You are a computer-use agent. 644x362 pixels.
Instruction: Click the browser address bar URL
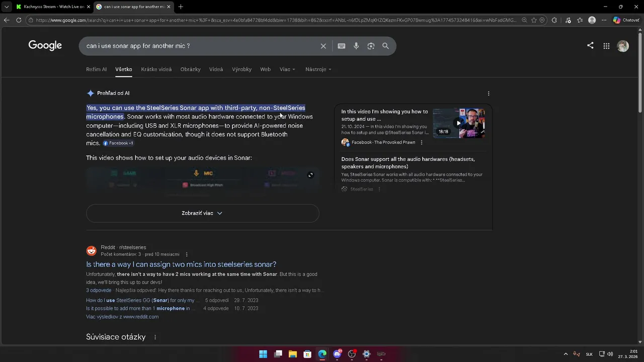coord(276,20)
